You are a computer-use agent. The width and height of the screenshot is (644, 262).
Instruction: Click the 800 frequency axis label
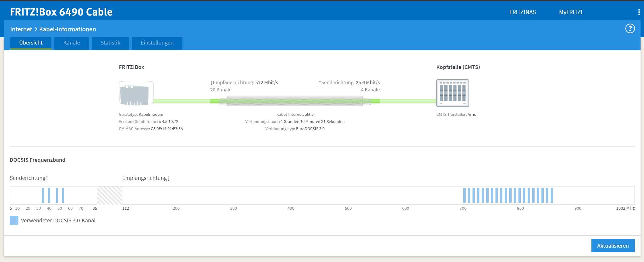tap(520, 208)
